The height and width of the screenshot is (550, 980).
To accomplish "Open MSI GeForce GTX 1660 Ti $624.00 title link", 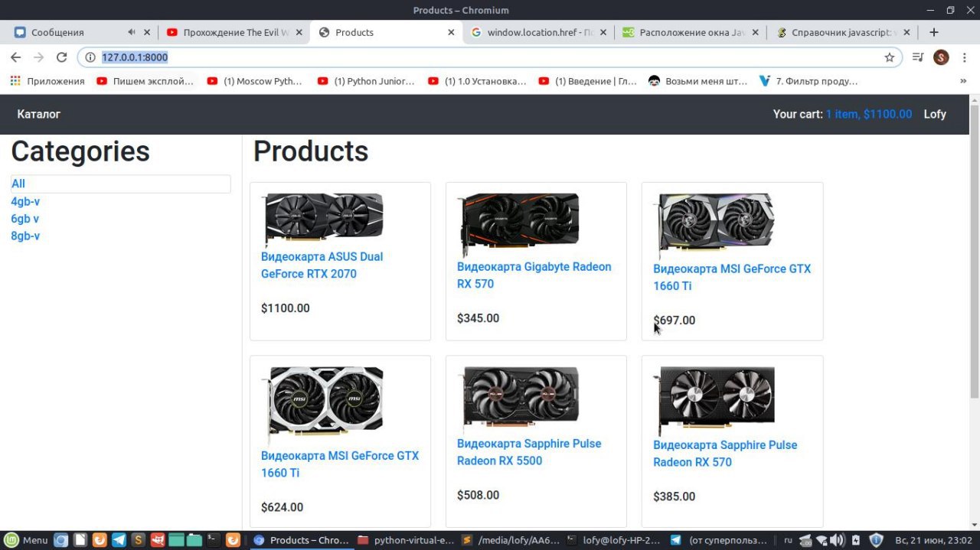I will coord(340,464).
